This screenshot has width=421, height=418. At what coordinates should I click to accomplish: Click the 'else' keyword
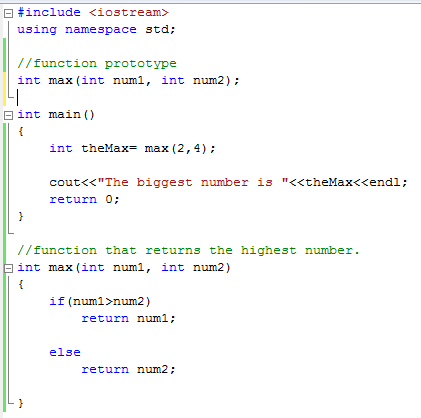65,352
